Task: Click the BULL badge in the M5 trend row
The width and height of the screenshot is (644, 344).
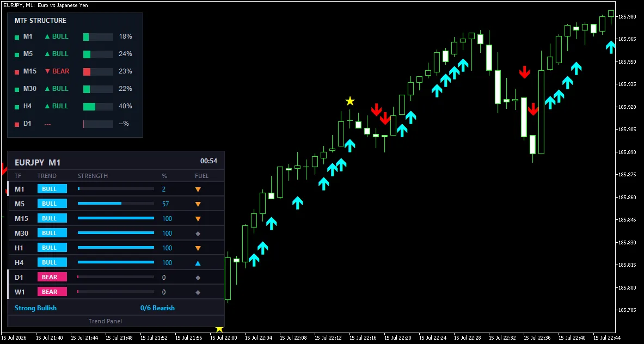Action: [x=52, y=204]
